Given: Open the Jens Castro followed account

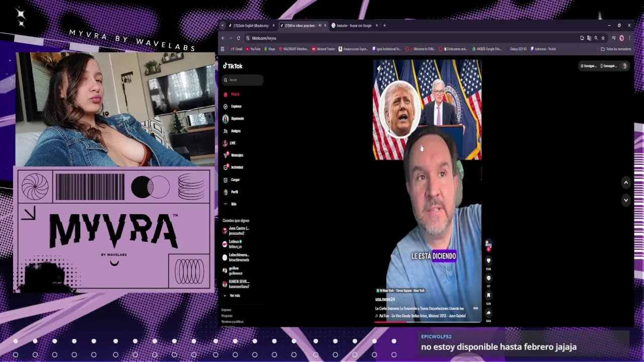Looking at the screenshot, I should [236, 231].
